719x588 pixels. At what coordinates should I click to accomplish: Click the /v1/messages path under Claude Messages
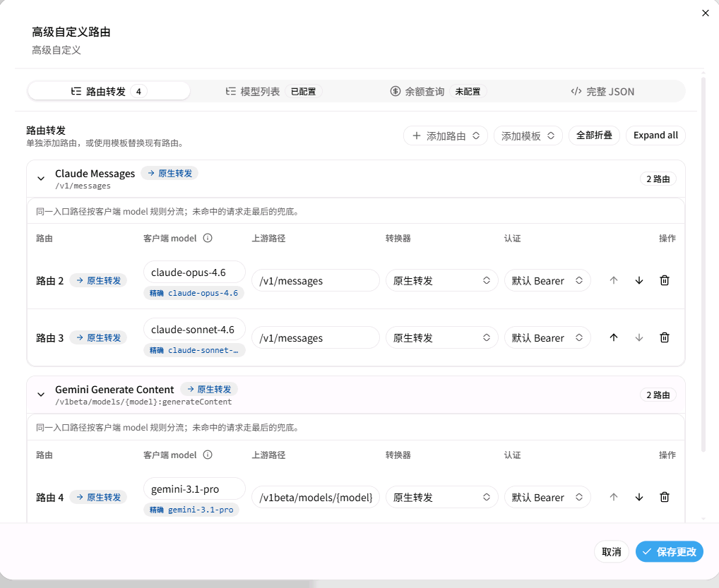[83, 186]
